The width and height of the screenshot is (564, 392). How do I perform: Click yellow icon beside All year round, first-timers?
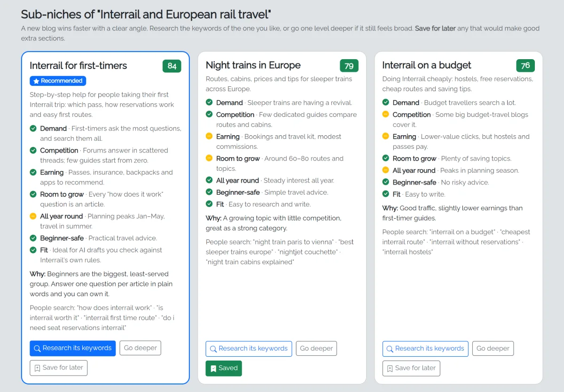[33, 216]
